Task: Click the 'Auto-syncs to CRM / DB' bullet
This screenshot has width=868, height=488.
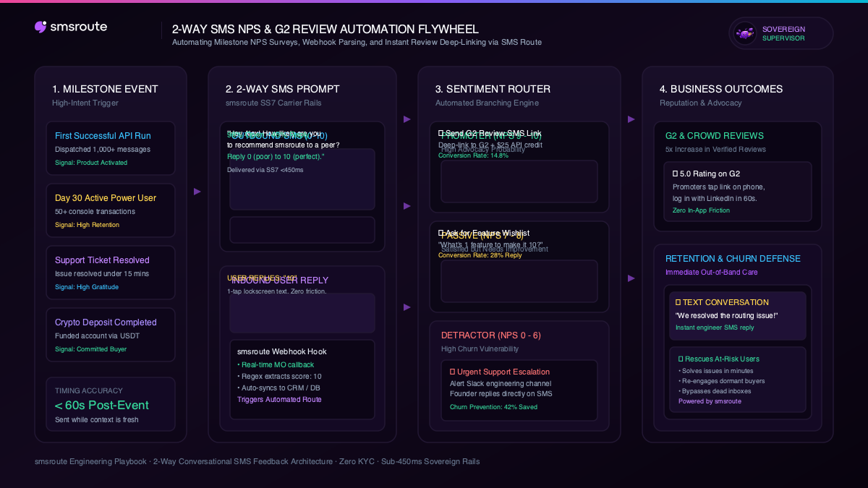Action: [278, 388]
